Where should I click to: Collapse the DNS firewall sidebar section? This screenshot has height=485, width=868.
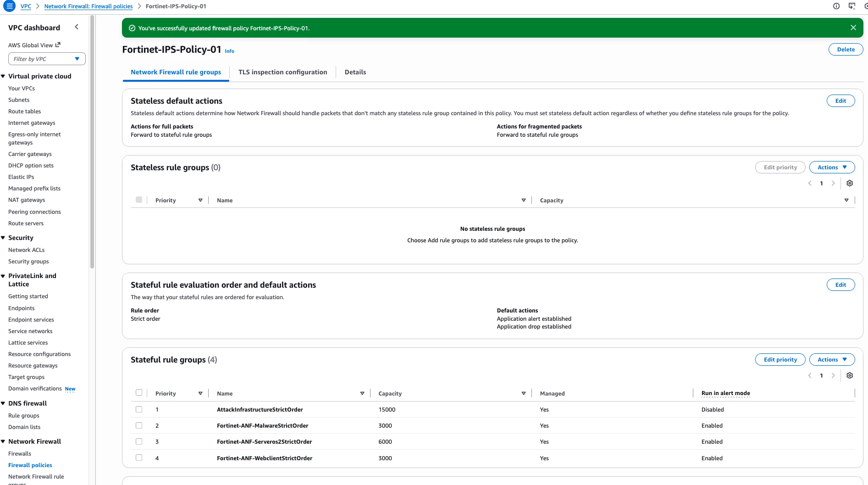click(3, 403)
